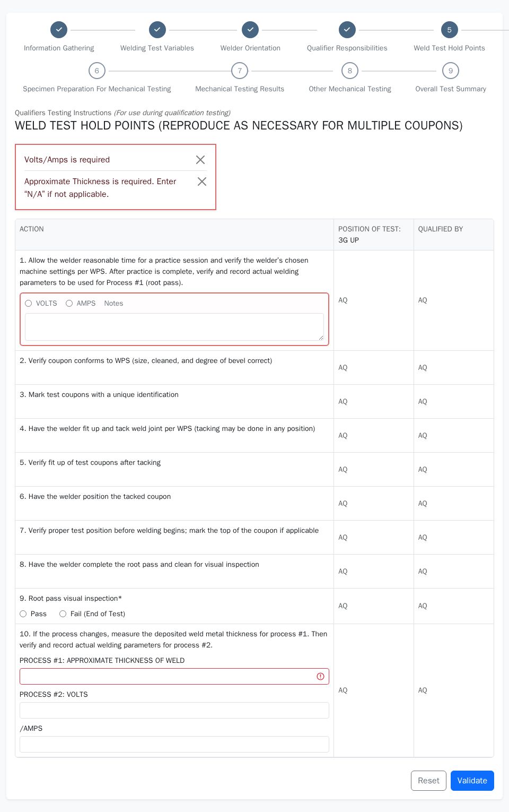Image resolution: width=509 pixels, height=812 pixels.
Task: Select the AMPS radio button
Action: [69, 303]
